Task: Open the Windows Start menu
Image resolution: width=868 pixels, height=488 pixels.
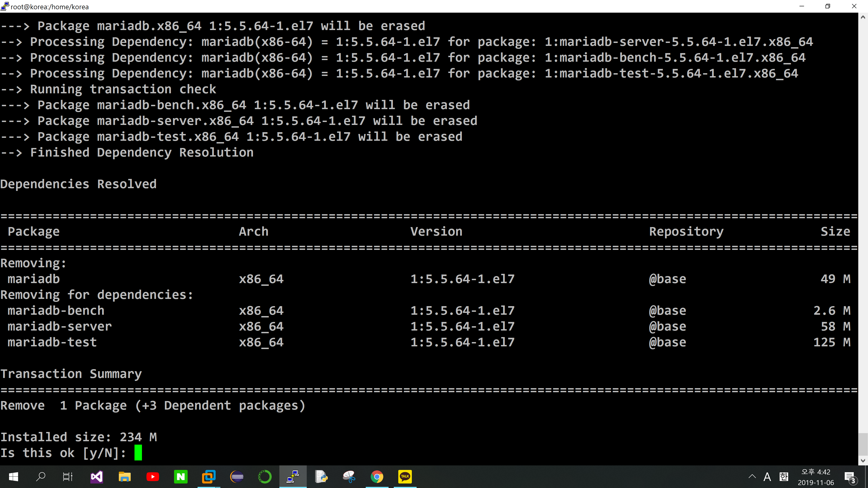Action: pyautogui.click(x=14, y=476)
